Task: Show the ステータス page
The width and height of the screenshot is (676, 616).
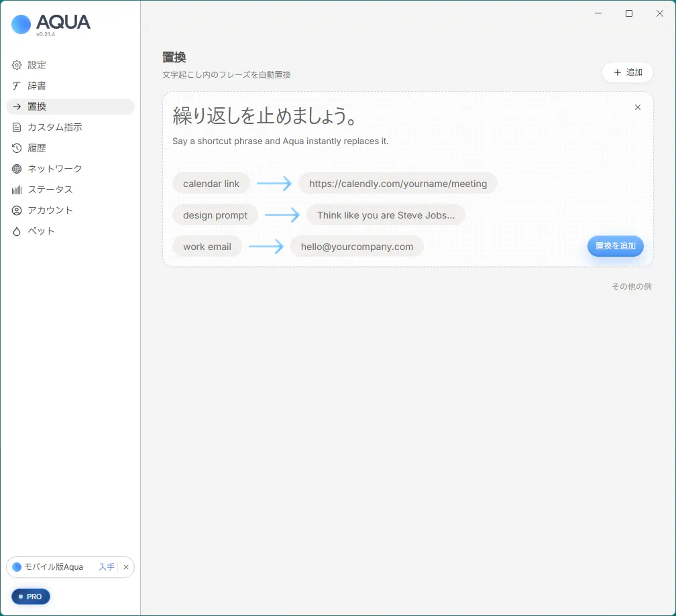Action: [70, 190]
